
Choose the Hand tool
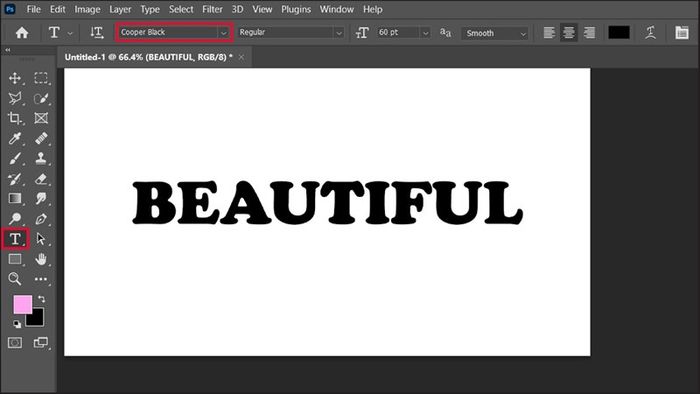(x=41, y=259)
